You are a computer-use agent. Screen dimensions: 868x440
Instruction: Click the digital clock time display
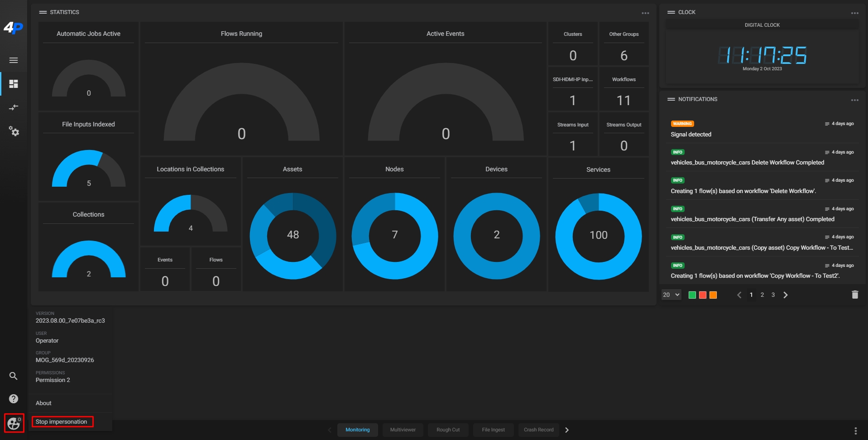coord(762,55)
